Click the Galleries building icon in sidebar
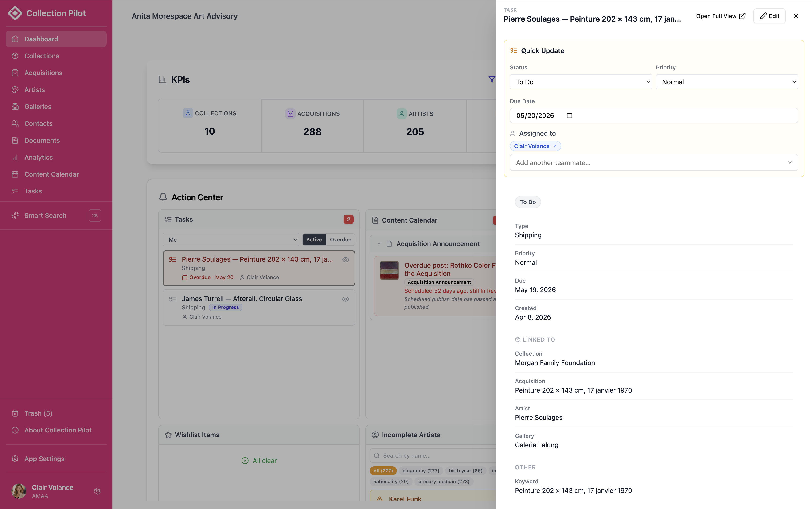Viewport: 812px width, 509px height. point(15,106)
